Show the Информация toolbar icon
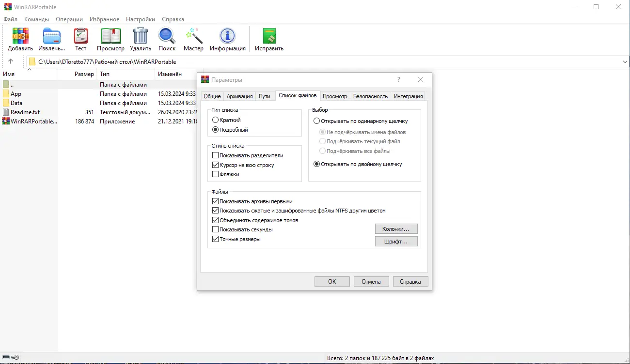The height and width of the screenshot is (364, 630). click(x=227, y=36)
